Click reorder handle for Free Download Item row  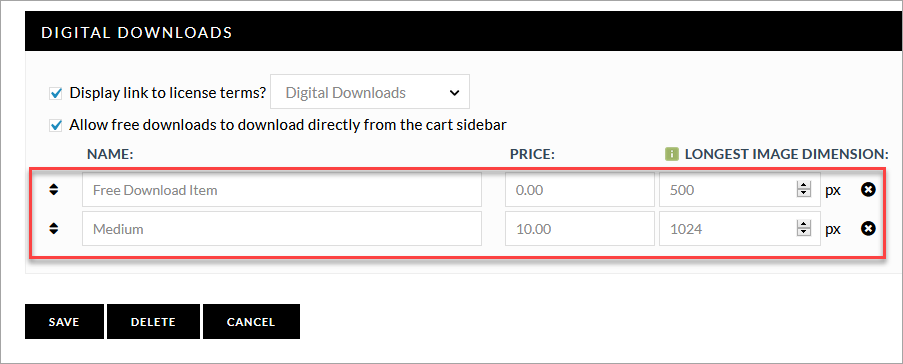[x=54, y=189]
